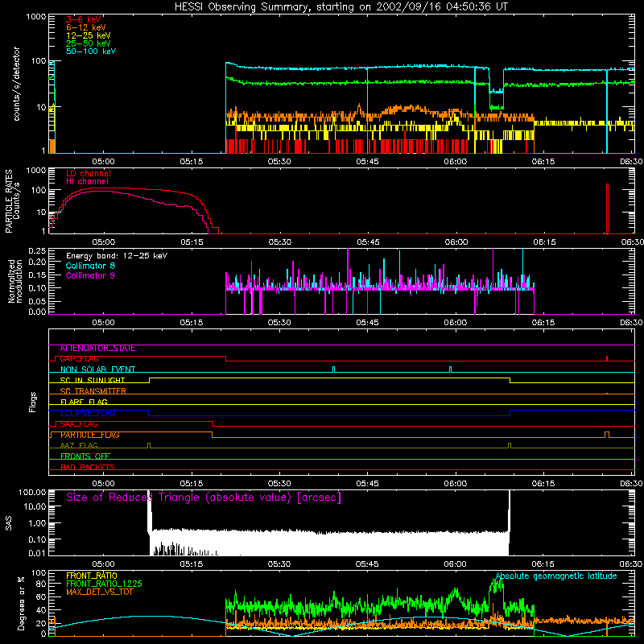644x644 pixels.
Task: Click the FLARE_FLAG label
Action: (x=84, y=402)
